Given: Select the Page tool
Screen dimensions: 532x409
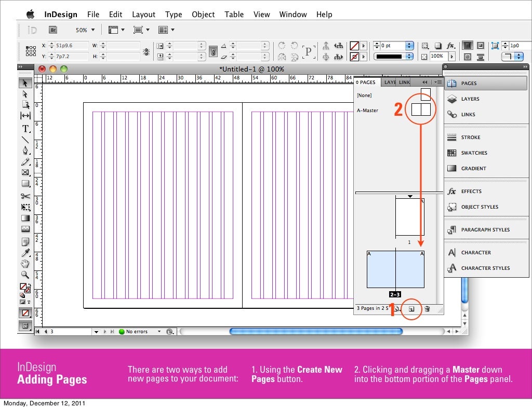Looking at the screenshot, I should [25, 105].
